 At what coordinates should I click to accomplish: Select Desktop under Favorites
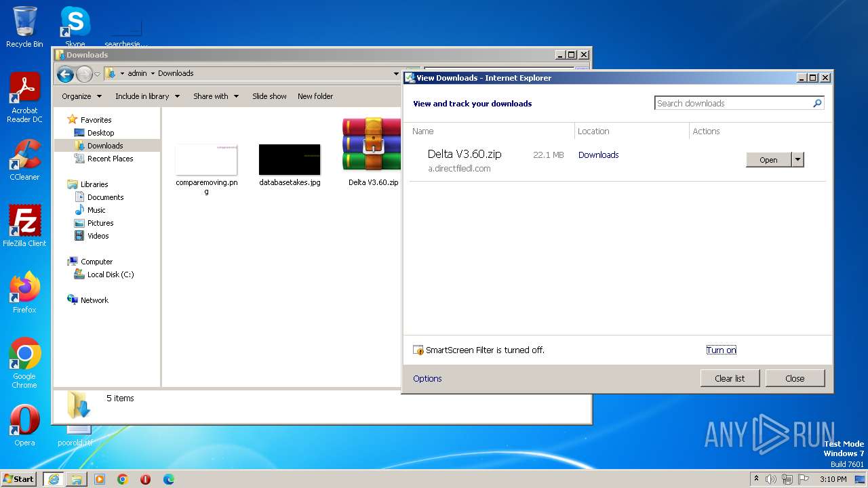click(x=100, y=133)
